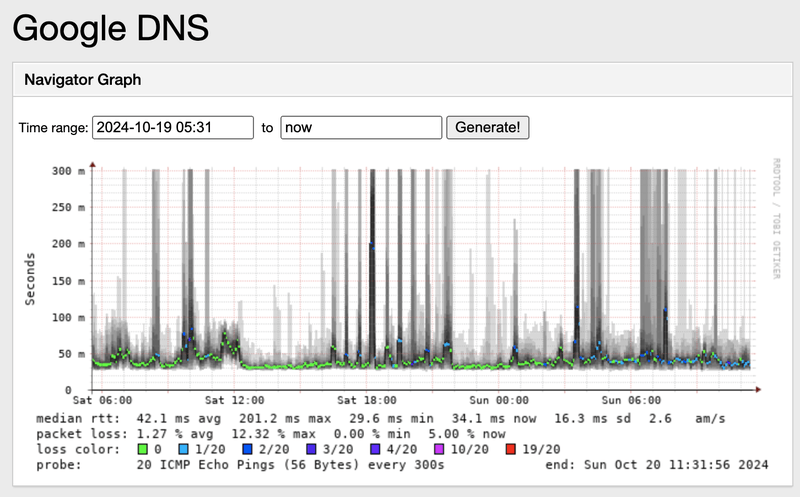800x497 pixels.
Task: Select the blue 2/20 loss swatch
Action: 247,449
